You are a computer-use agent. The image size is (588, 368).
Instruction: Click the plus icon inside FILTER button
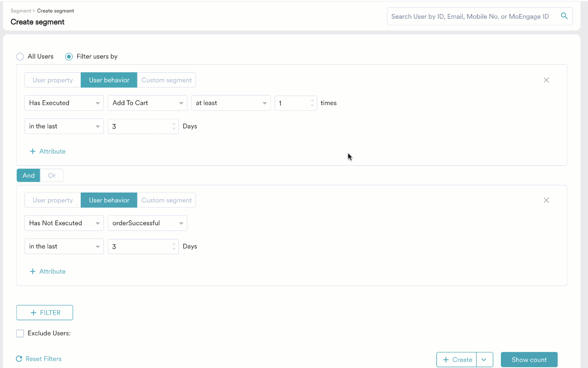[x=33, y=312]
